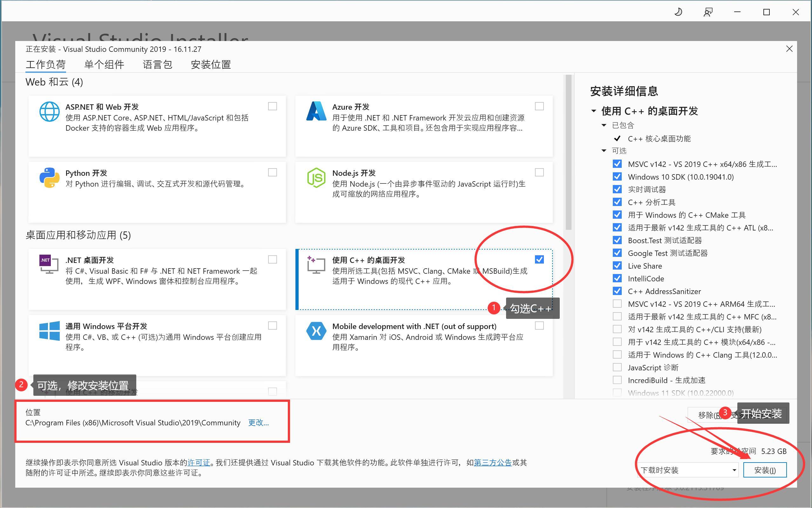This screenshot has width=812, height=508.
Task: Click the Xamarin mobile development icon
Action: coord(316,331)
